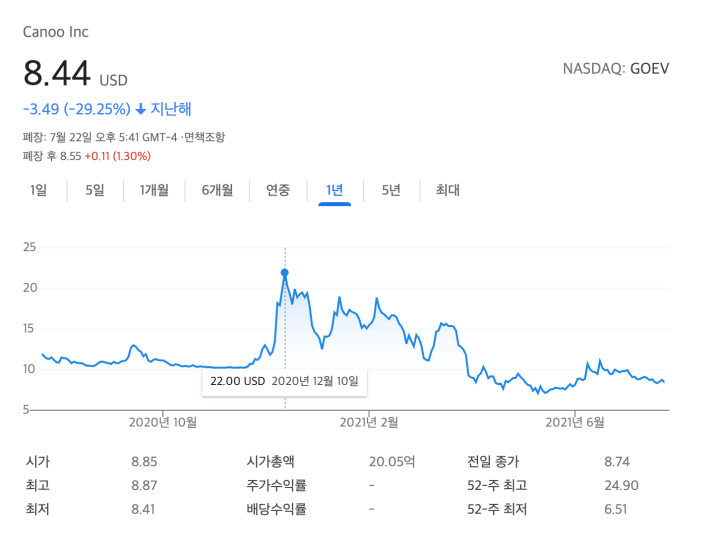The width and height of the screenshot is (720, 547).
Task: Click the 시가총액 value 20.05억
Action: click(x=392, y=462)
